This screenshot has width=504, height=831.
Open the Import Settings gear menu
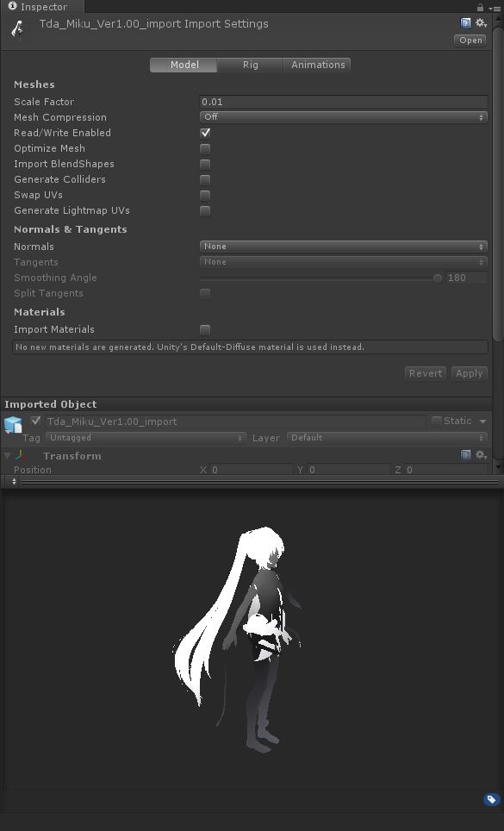click(481, 22)
